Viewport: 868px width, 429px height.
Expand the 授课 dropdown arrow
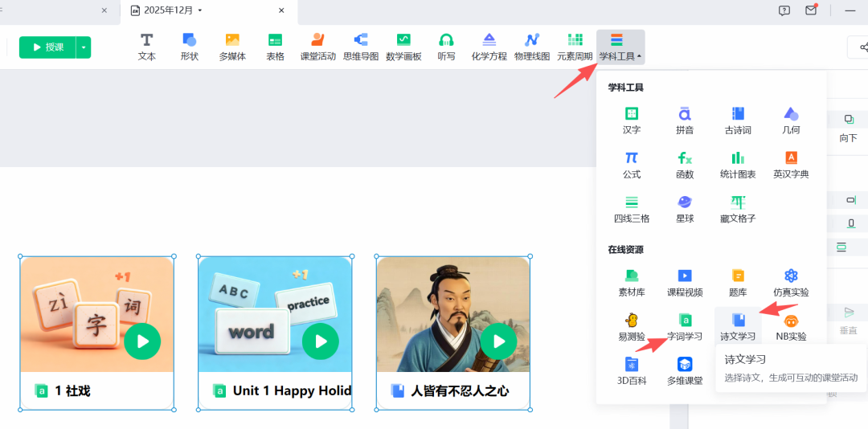coord(84,47)
